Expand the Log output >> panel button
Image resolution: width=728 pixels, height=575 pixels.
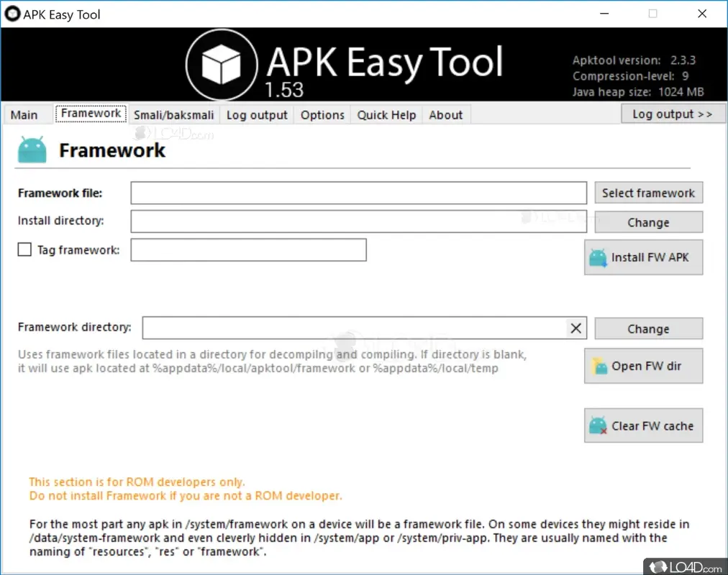pos(673,114)
